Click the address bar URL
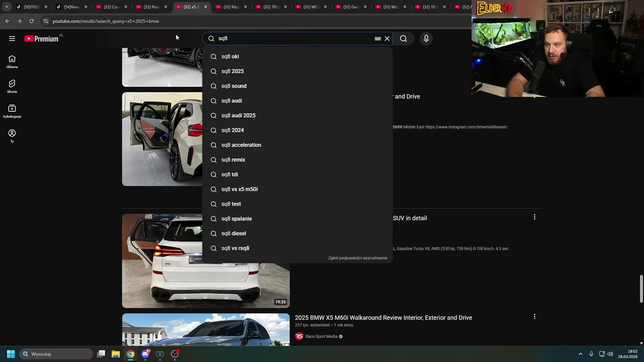 [x=106, y=21]
